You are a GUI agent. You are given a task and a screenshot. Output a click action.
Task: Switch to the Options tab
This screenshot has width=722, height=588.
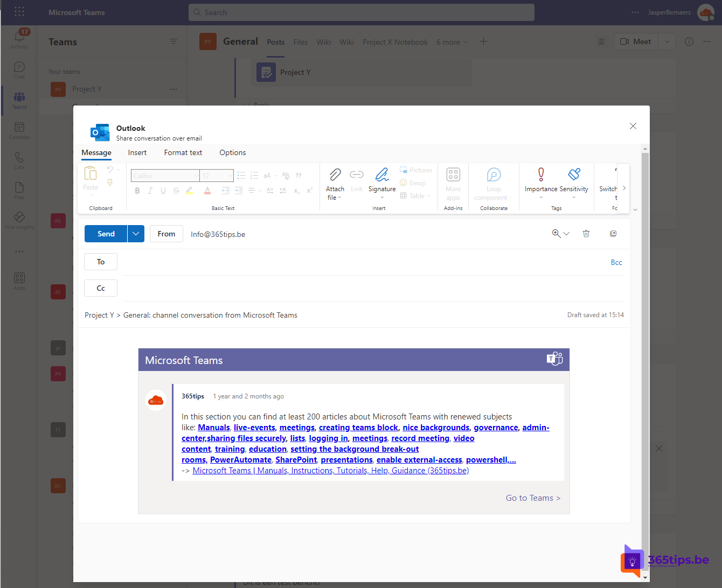pos(232,152)
